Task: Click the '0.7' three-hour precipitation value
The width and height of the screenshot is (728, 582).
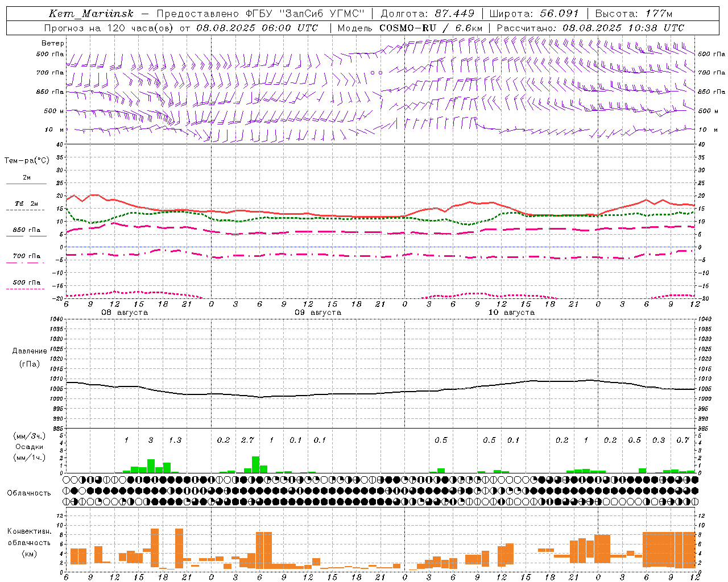Action: tap(683, 440)
